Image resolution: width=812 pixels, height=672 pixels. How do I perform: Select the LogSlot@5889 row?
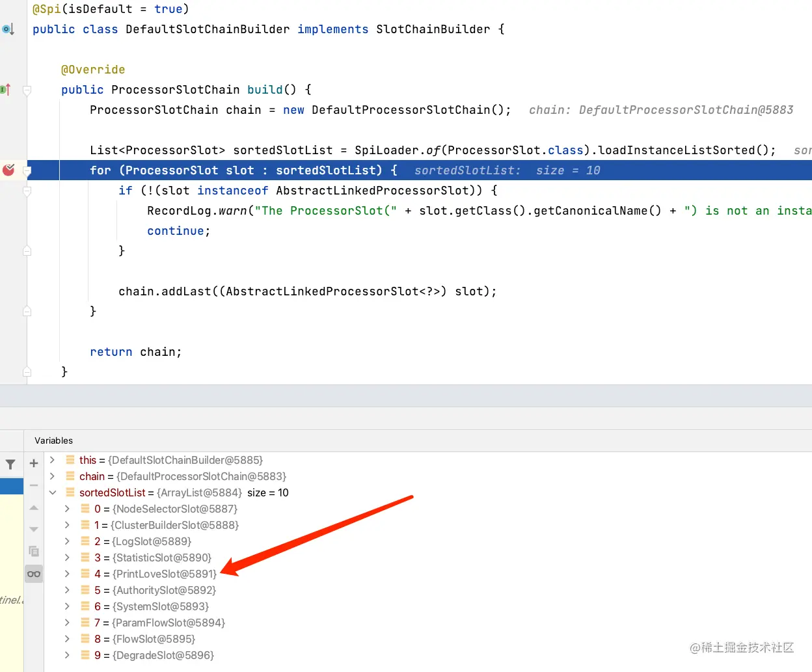coord(428,541)
